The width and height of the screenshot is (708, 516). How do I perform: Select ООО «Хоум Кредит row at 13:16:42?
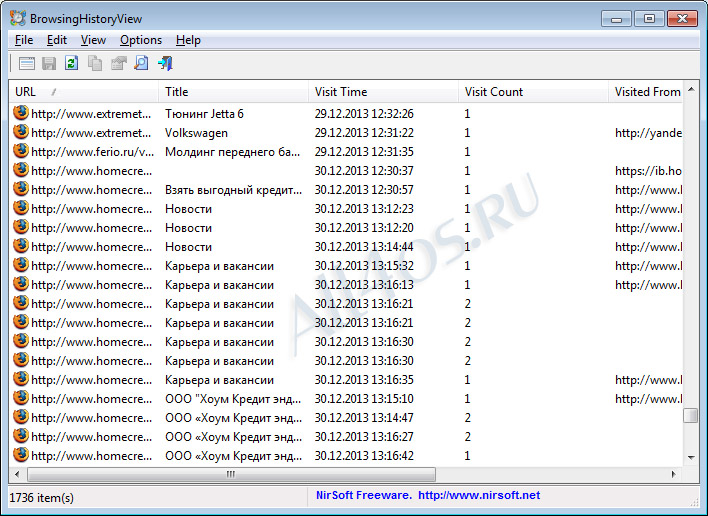(x=346, y=456)
